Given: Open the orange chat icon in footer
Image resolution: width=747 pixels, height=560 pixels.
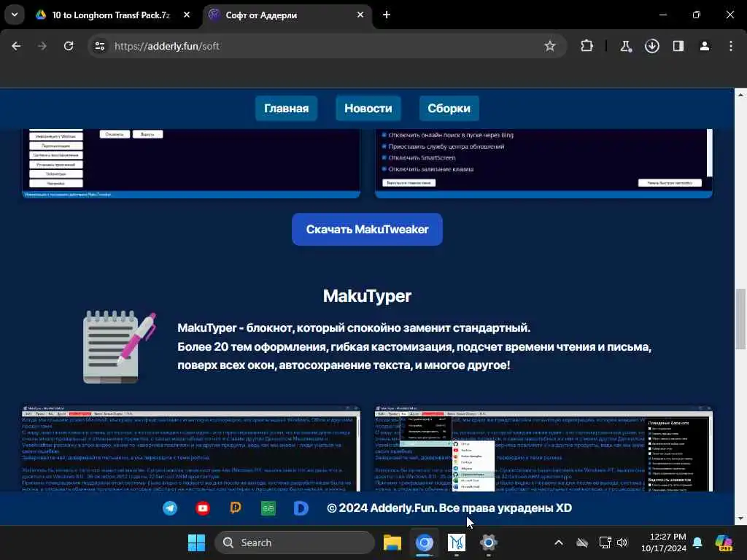Looking at the screenshot, I should tap(236, 508).
